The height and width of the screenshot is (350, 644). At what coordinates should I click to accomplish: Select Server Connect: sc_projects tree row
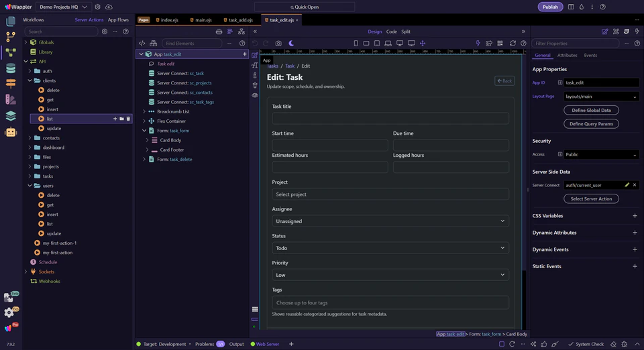pos(192,83)
